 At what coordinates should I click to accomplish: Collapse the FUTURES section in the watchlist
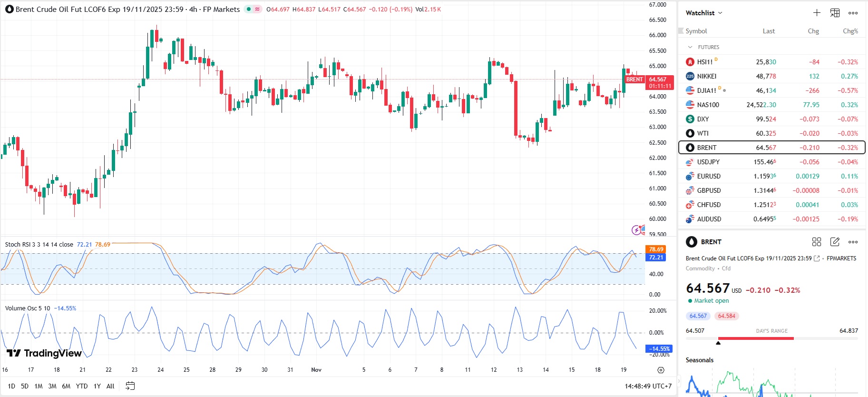point(690,47)
